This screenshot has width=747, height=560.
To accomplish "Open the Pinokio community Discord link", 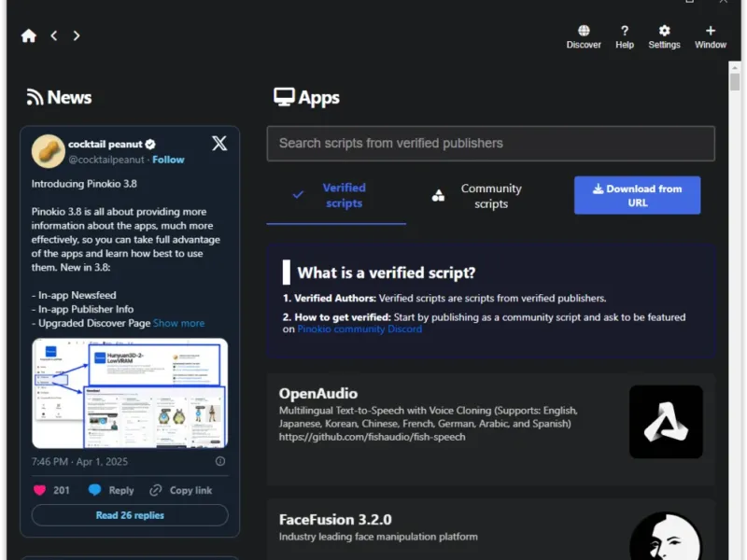I will pyautogui.click(x=359, y=329).
